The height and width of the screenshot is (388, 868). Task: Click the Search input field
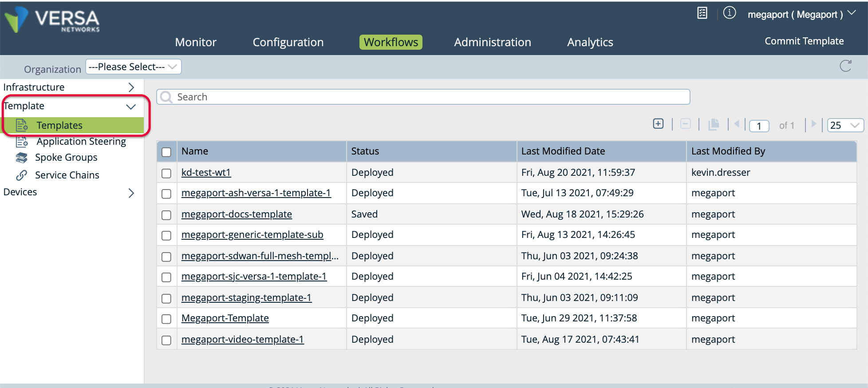point(423,97)
